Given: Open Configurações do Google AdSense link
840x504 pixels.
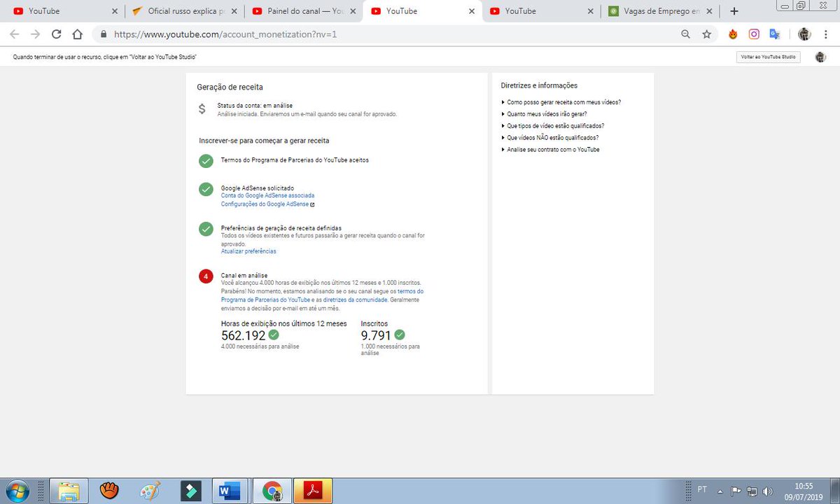Looking at the screenshot, I should pos(265,204).
